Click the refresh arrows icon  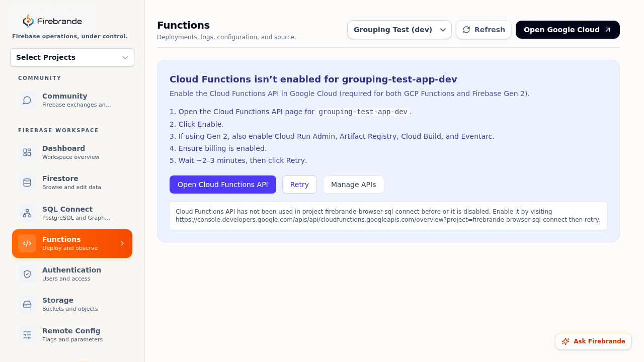[466, 30]
